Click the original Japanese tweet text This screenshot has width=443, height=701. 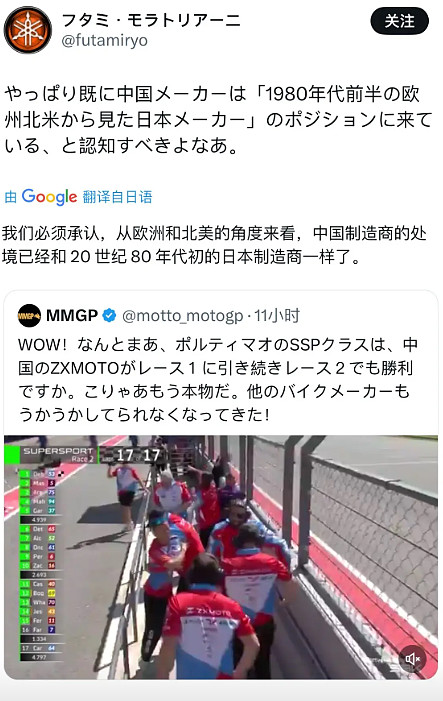coord(219,119)
